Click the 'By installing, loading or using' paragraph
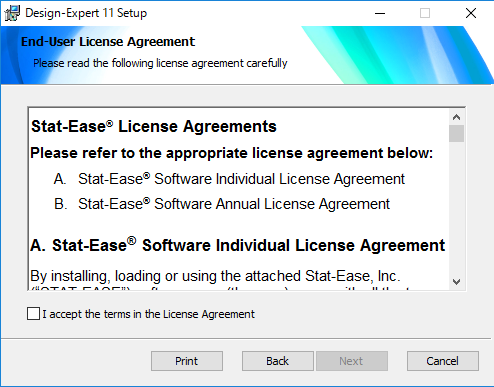Screen dimensions: 494x387 pos(215,276)
